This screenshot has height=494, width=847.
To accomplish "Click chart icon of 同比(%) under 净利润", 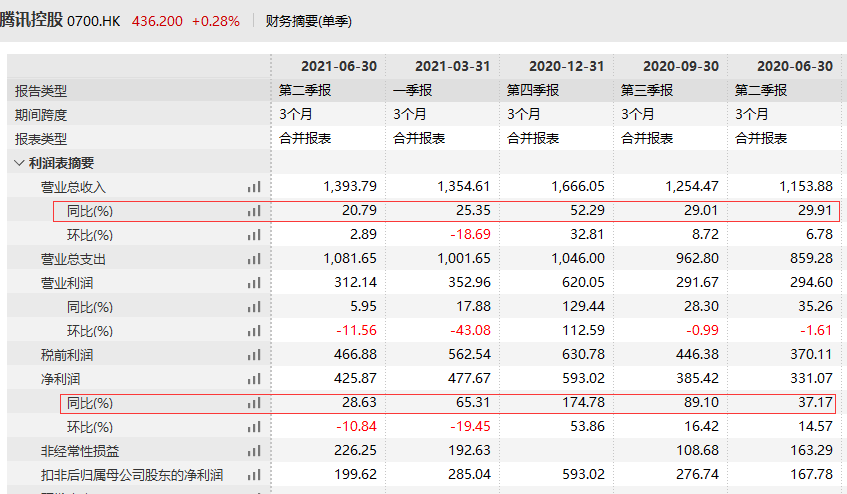I will tap(254, 403).
